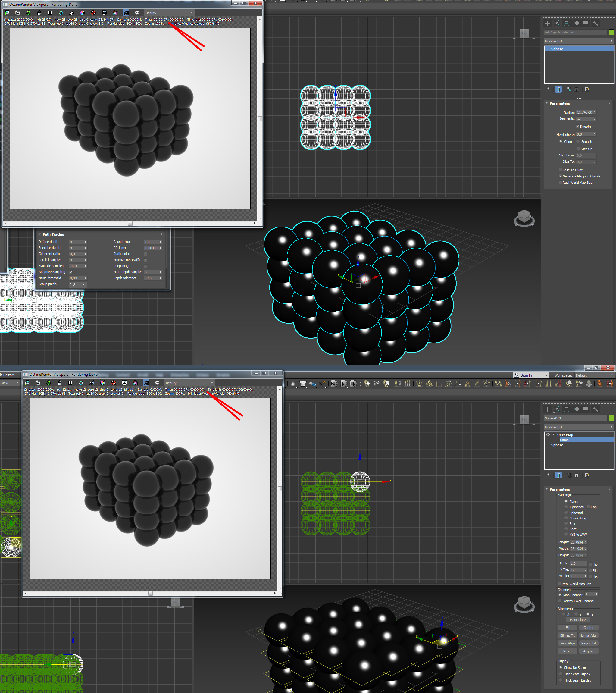Toggle the Smooth checkbox in sphere Parameters
This screenshot has width=616, height=693.
[x=578, y=127]
